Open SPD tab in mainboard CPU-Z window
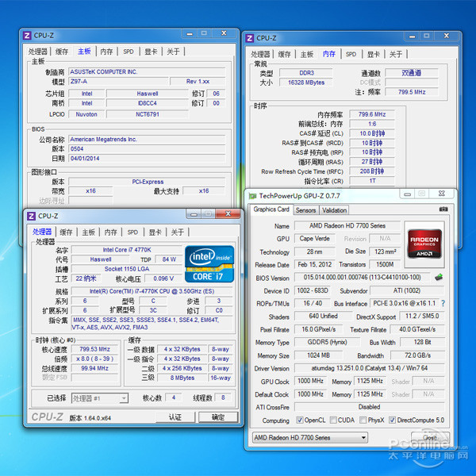 point(129,52)
